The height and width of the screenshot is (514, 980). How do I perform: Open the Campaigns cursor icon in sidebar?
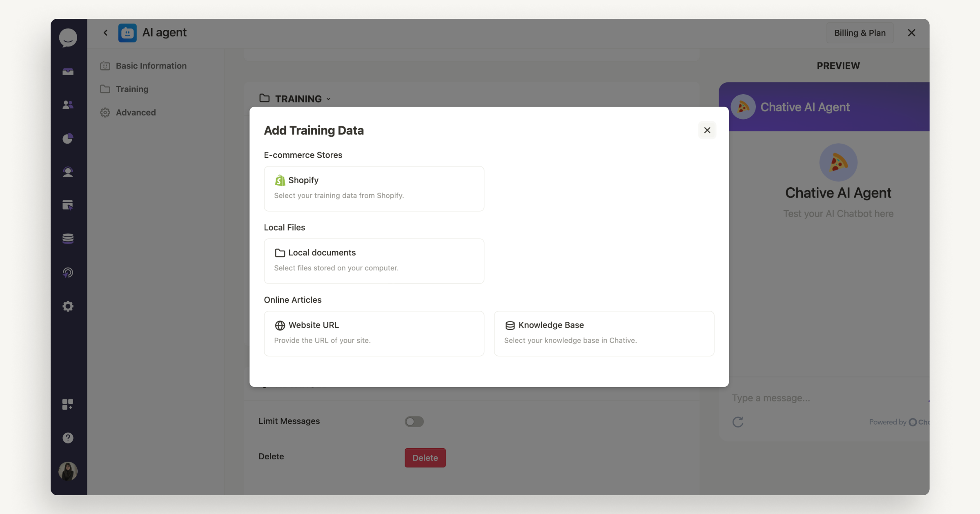pyautogui.click(x=68, y=205)
